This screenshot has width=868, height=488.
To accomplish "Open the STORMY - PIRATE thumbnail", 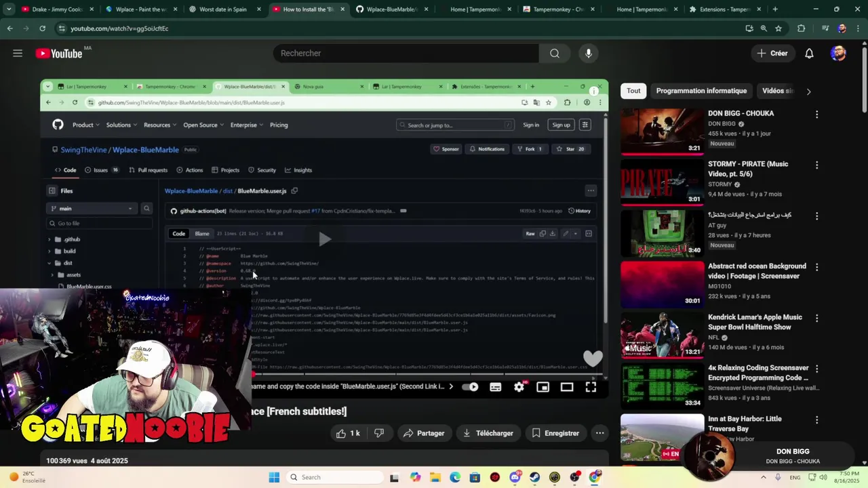I will [663, 182].
